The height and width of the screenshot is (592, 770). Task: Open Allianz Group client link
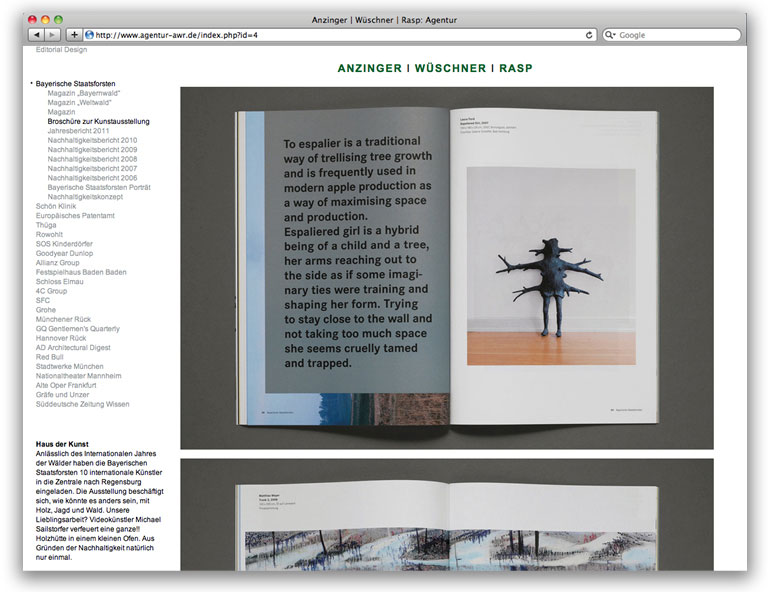(x=57, y=263)
